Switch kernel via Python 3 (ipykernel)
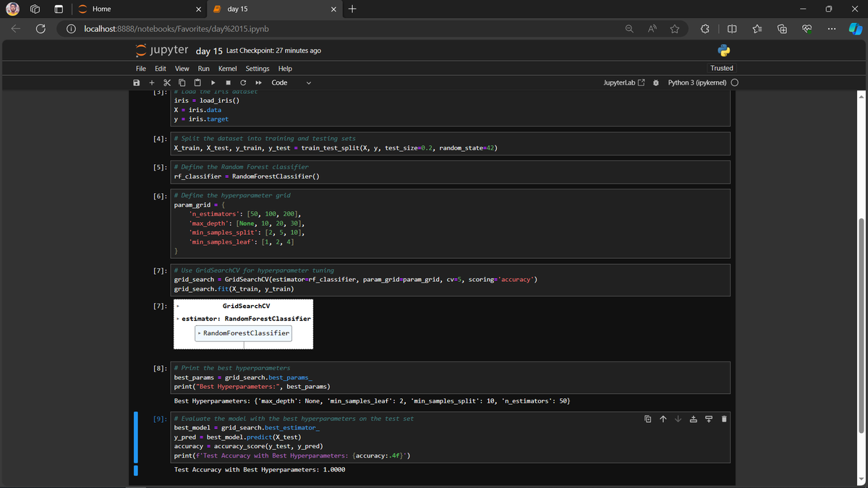868x488 pixels. click(697, 82)
